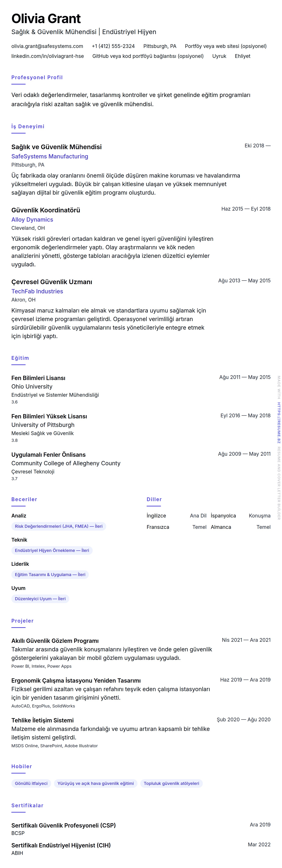Viewport: 282px width, 868px height.
Task: Click the GitHub veya kod portföyü link
Action: click(x=148, y=56)
